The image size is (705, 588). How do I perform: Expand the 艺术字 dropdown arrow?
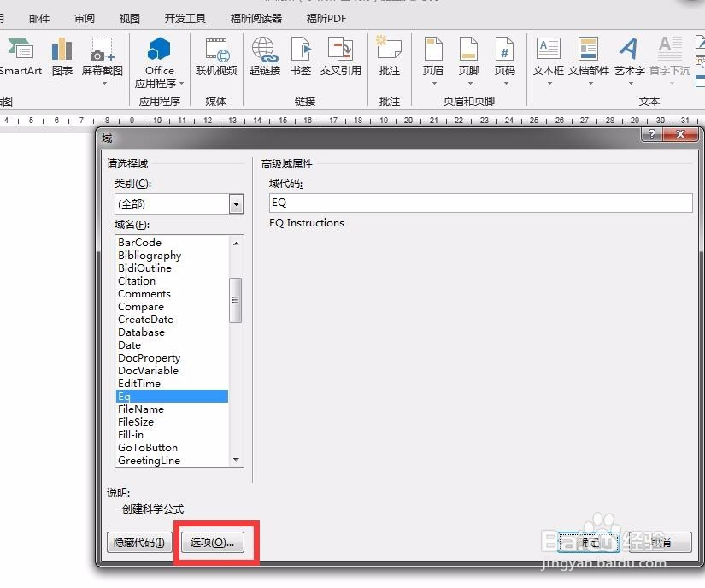point(631,84)
